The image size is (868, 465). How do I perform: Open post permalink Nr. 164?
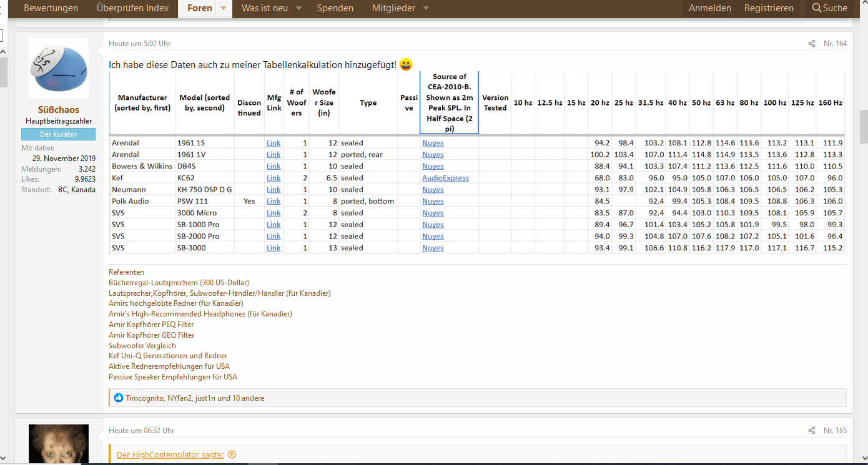point(835,44)
